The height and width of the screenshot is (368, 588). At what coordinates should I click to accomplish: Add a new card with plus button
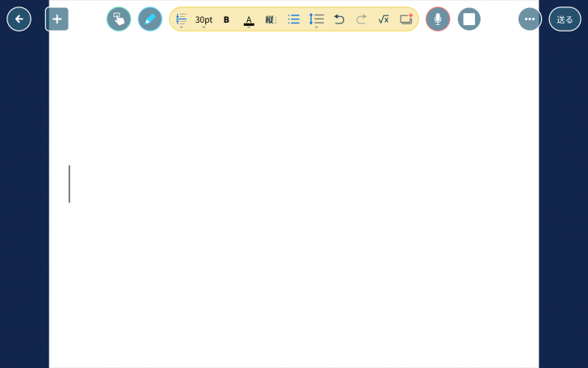[57, 19]
